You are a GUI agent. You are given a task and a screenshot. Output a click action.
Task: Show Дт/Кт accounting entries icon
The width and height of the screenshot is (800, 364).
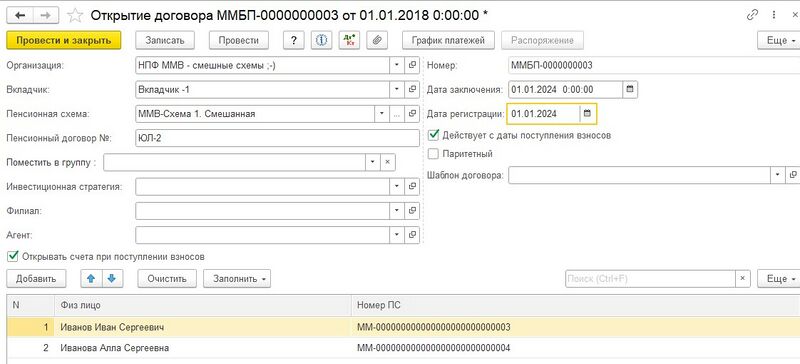[349, 40]
